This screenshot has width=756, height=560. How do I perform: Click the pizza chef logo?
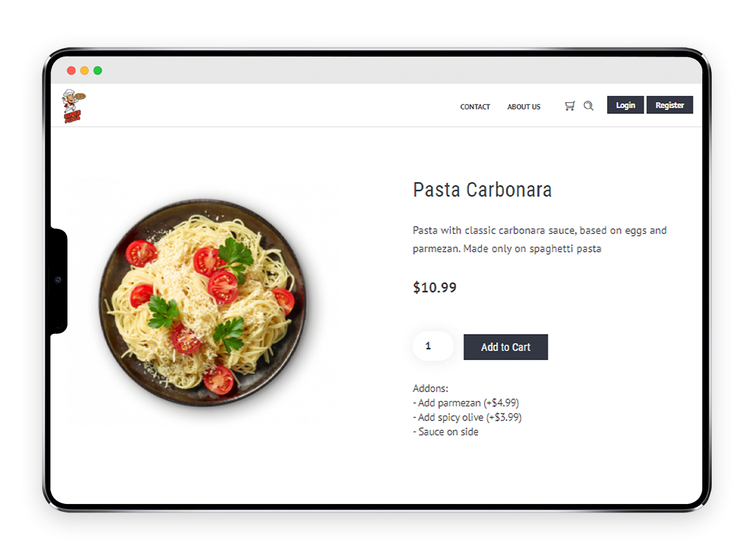[73, 106]
